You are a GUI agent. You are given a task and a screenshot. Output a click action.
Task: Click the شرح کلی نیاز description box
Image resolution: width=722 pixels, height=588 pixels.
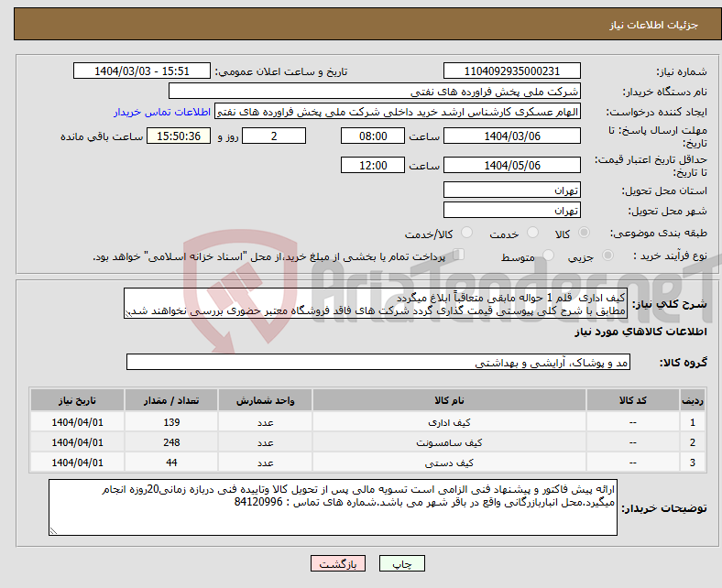[x=376, y=303]
